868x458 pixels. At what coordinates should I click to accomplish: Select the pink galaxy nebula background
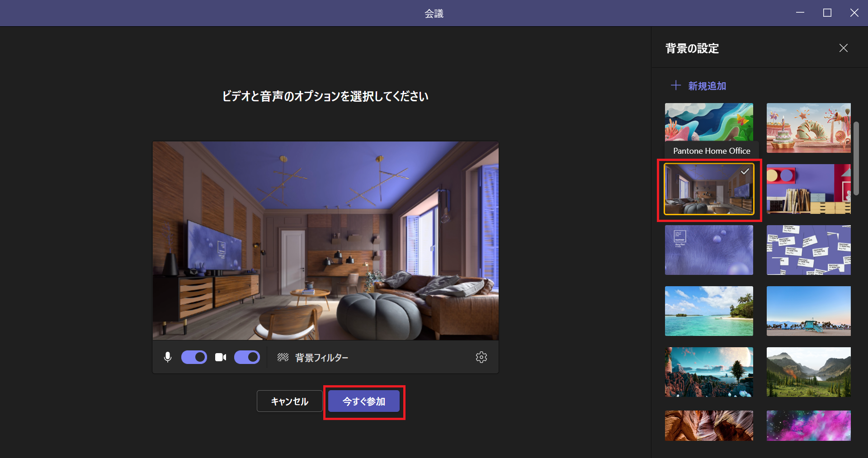pyautogui.click(x=808, y=425)
